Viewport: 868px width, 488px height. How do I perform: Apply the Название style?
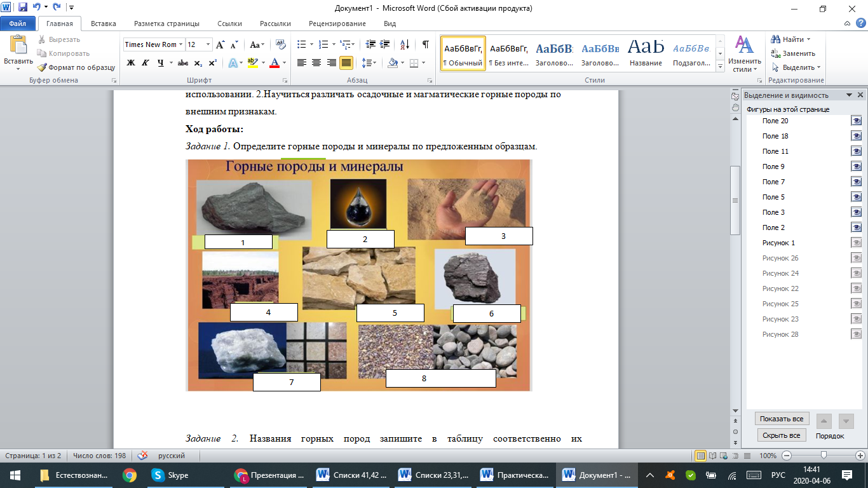[646, 53]
